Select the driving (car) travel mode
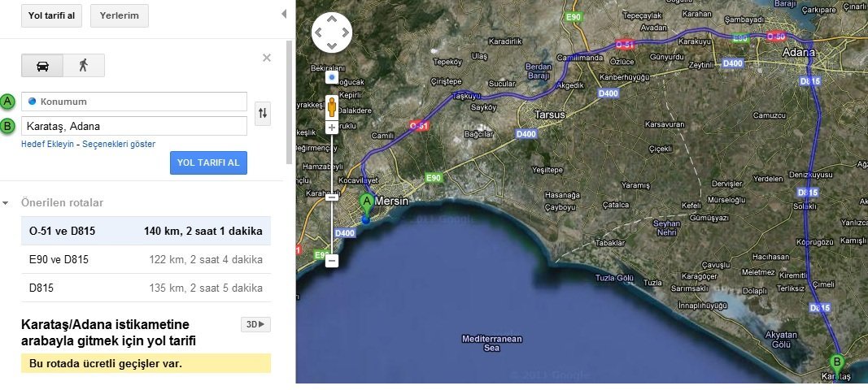 click(x=42, y=66)
